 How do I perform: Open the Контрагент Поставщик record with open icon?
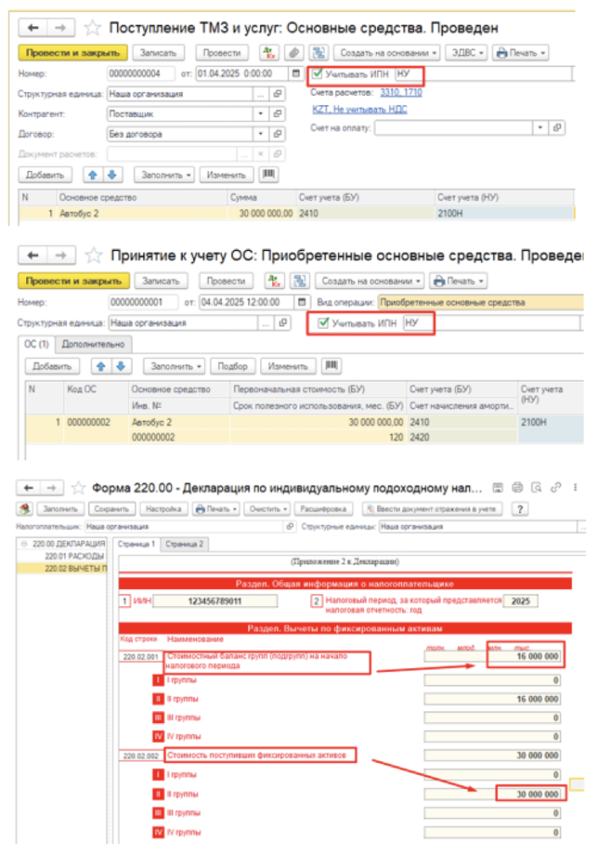(x=276, y=114)
